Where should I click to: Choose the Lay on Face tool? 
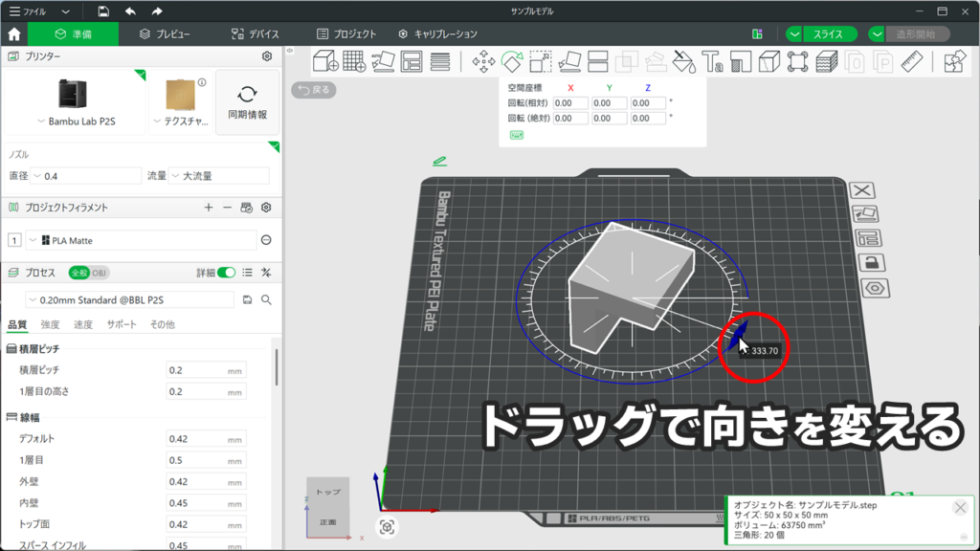point(569,62)
